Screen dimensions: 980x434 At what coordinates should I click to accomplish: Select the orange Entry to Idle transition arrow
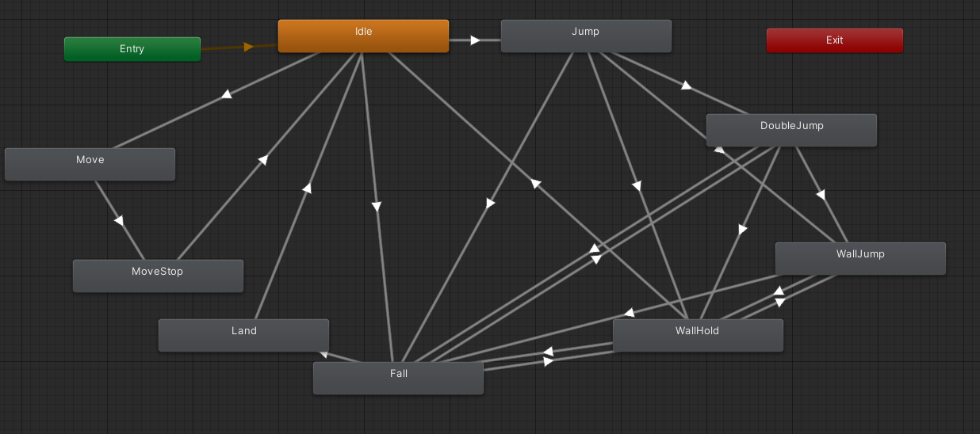point(247,47)
